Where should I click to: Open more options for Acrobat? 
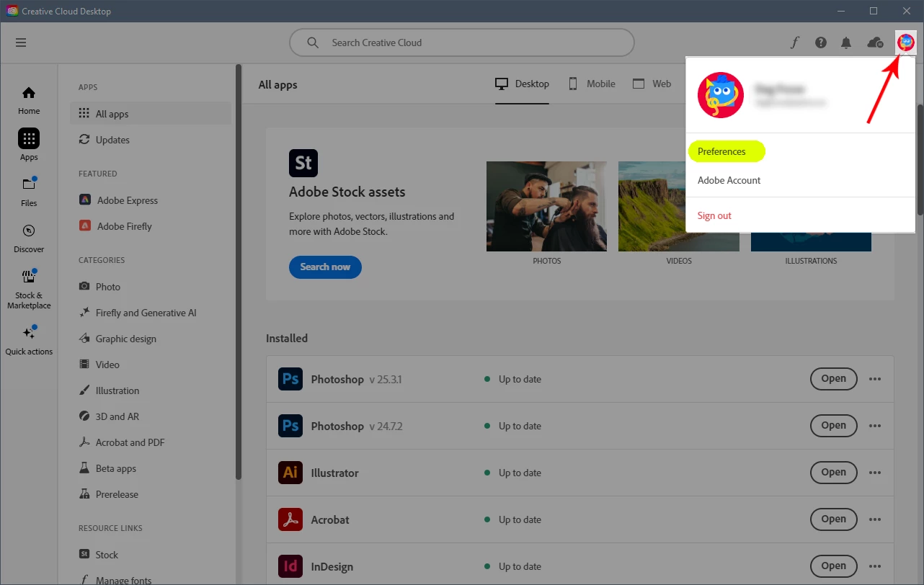click(x=875, y=519)
